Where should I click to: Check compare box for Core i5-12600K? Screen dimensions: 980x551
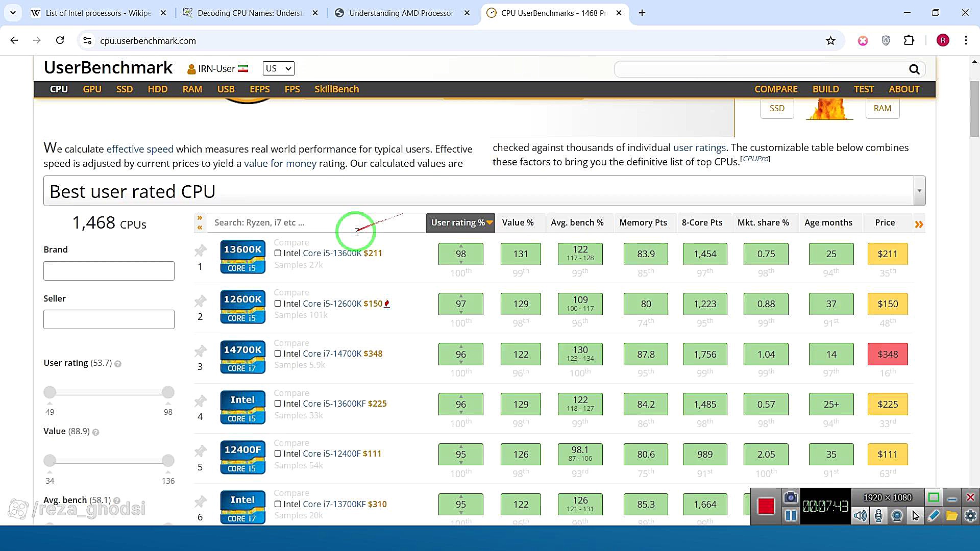[278, 304]
